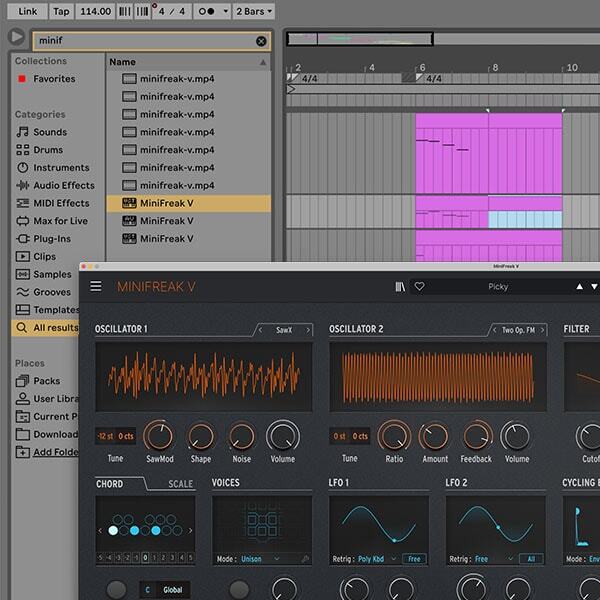Toggle the Link sync button
The width and height of the screenshot is (600, 600).
(28, 11)
